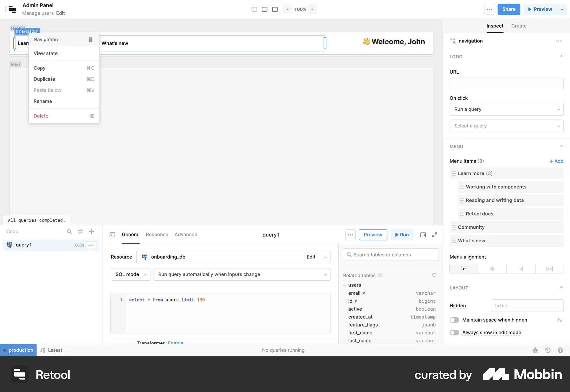Refresh the Related tables list

(434, 275)
